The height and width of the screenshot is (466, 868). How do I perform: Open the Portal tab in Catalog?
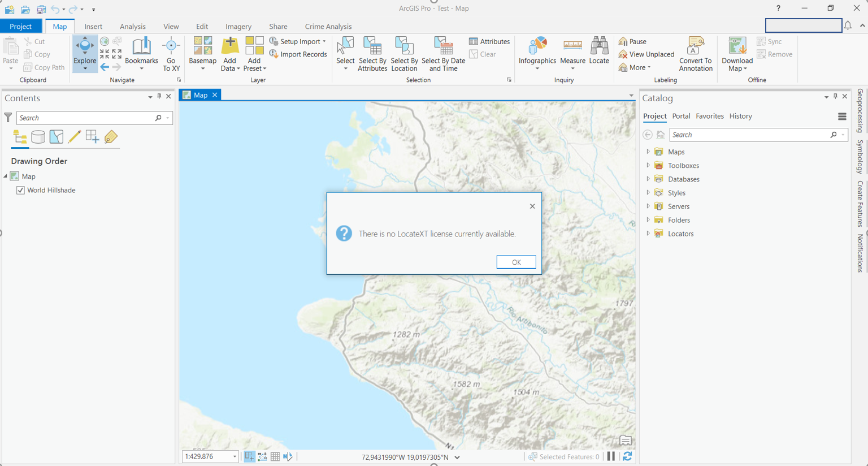pos(681,116)
